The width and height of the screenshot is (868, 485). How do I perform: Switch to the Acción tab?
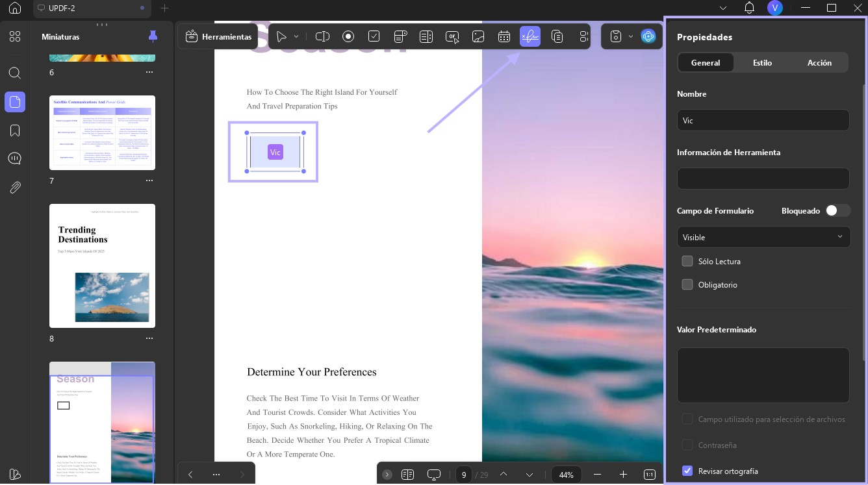pos(819,62)
